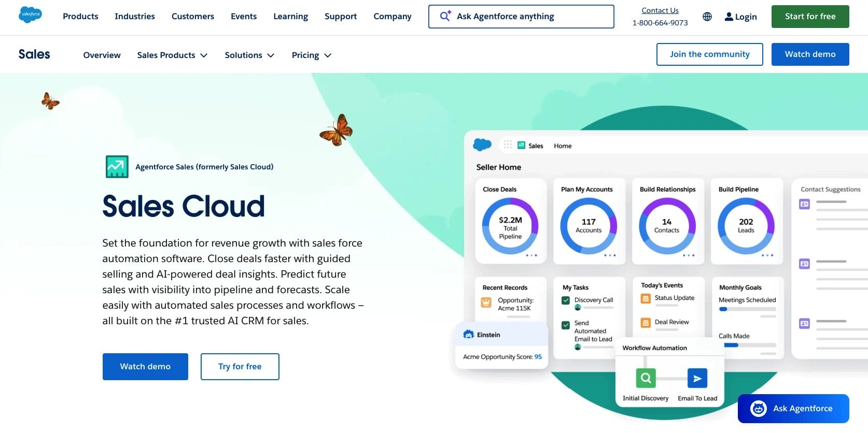Screen dimensions: 868x433
Task: Click the Einstein mascot icon
Action: 469,335
